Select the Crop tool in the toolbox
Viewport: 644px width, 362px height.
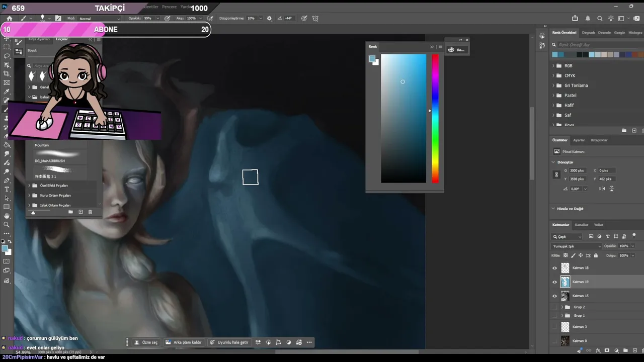coord(7,74)
